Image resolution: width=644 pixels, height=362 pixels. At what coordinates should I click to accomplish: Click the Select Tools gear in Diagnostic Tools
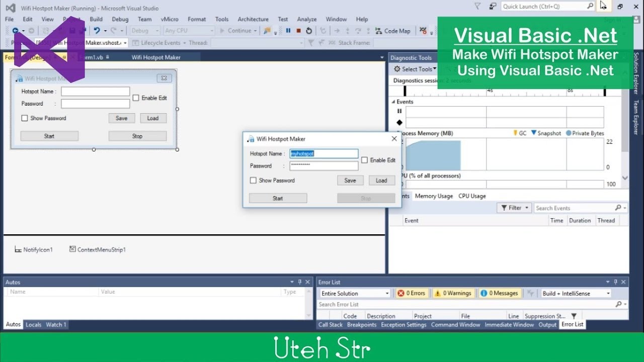point(397,69)
